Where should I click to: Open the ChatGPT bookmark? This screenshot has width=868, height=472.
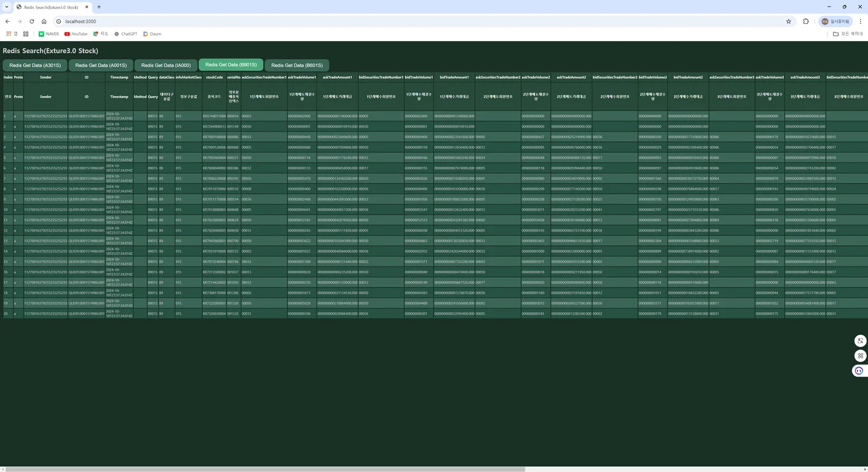126,34
